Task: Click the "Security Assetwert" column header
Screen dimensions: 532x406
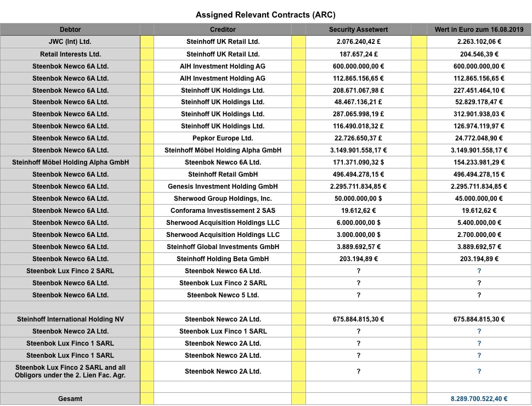Action: (358, 30)
